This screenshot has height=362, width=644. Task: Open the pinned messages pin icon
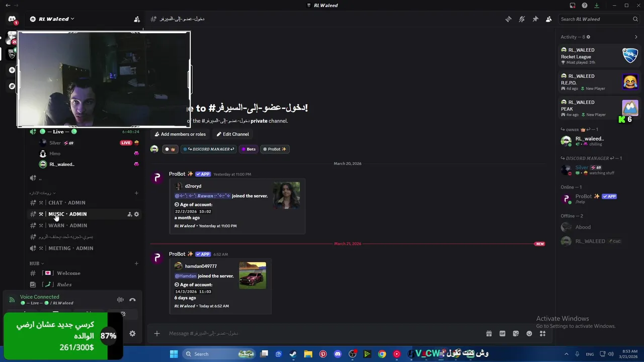coord(535,19)
